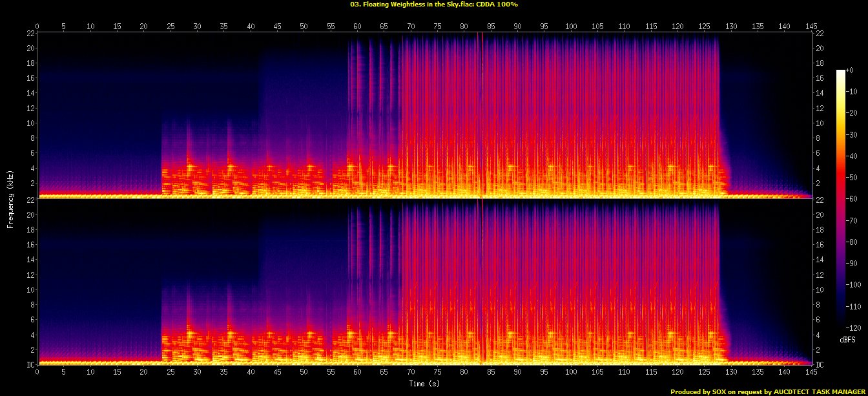868x396 pixels.
Task: Click the 0 tick on the top time axis
Action: [37, 26]
